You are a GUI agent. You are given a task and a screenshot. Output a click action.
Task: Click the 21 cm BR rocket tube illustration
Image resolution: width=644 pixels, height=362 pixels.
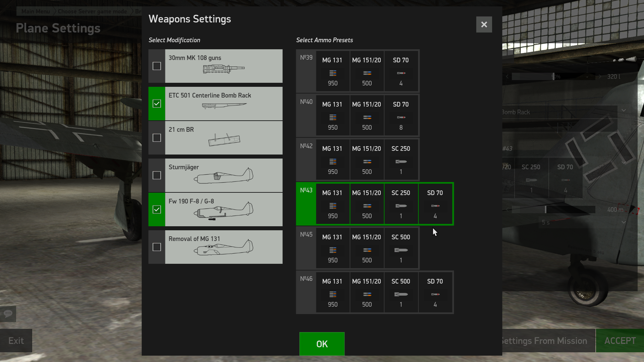(x=224, y=140)
